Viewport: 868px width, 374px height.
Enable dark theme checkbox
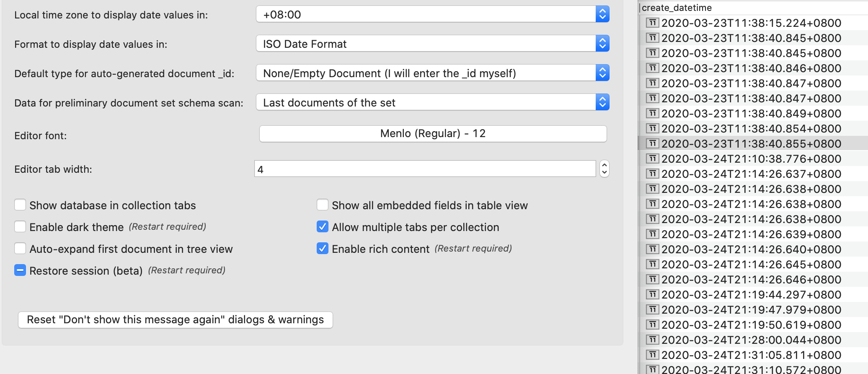point(20,227)
